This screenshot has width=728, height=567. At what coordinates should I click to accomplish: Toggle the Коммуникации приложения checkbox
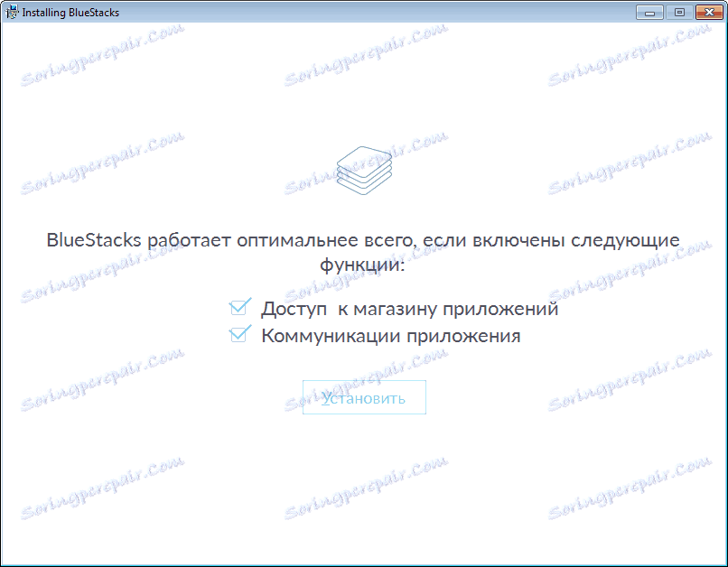[239, 334]
